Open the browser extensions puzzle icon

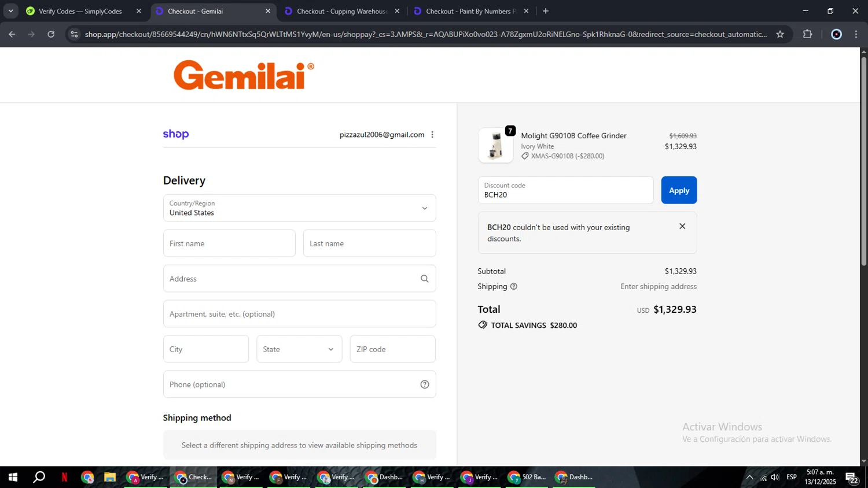(x=808, y=34)
